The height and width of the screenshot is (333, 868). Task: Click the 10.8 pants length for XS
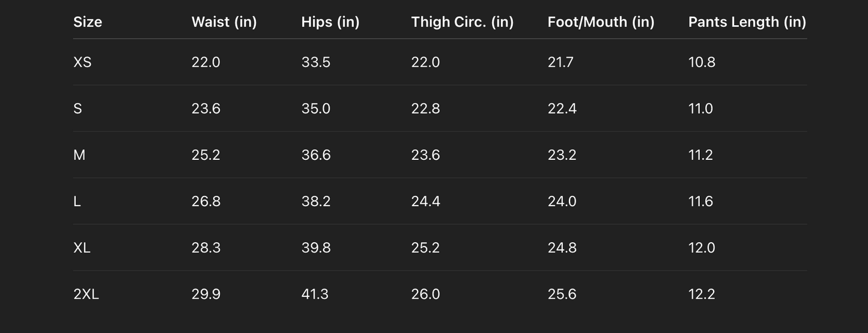click(x=702, y=63)
